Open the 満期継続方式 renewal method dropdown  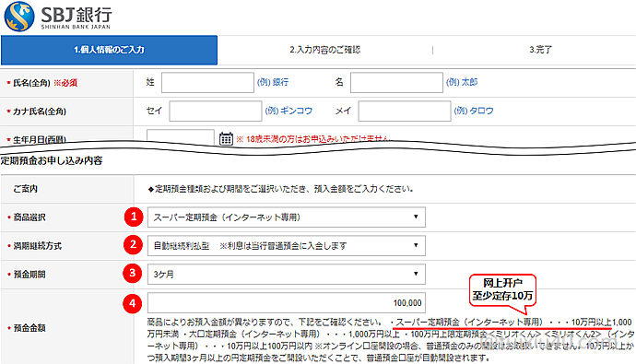(x=287, y=246)
